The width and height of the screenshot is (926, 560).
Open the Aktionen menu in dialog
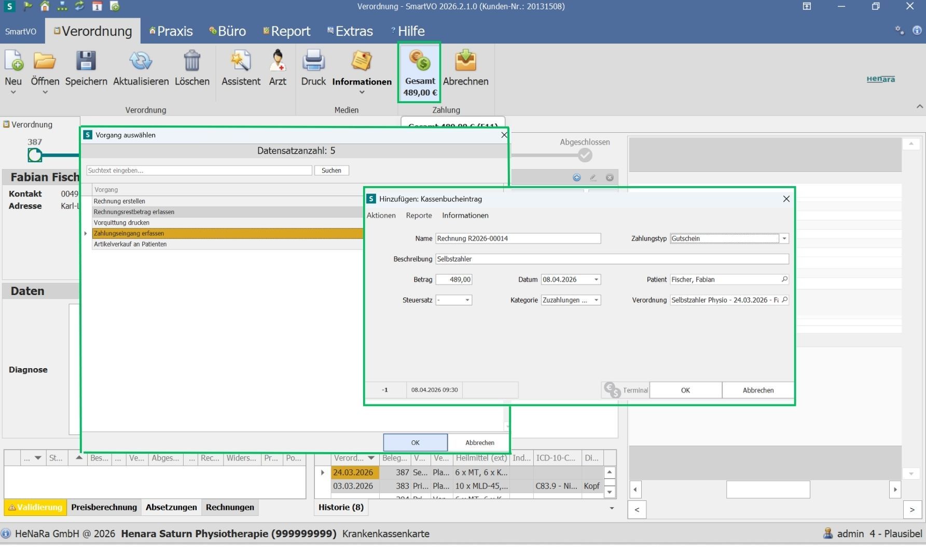click(x=381, y=215)
